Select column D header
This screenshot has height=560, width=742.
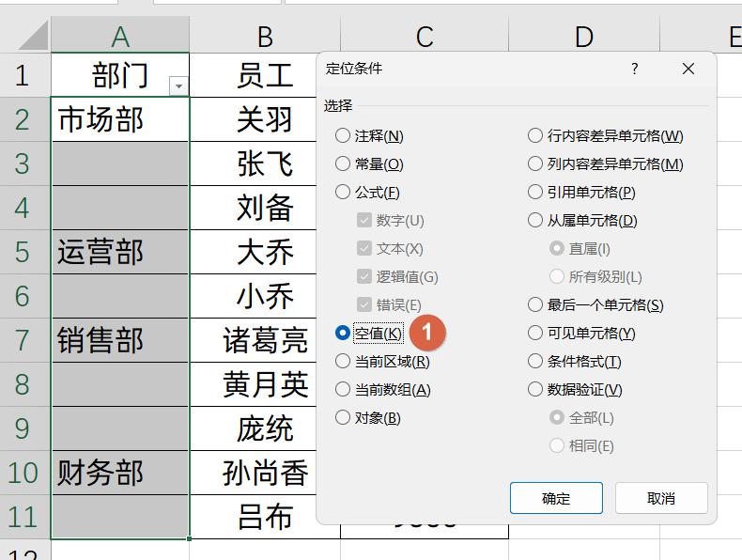pyautogui.click(x=584, y=36)
